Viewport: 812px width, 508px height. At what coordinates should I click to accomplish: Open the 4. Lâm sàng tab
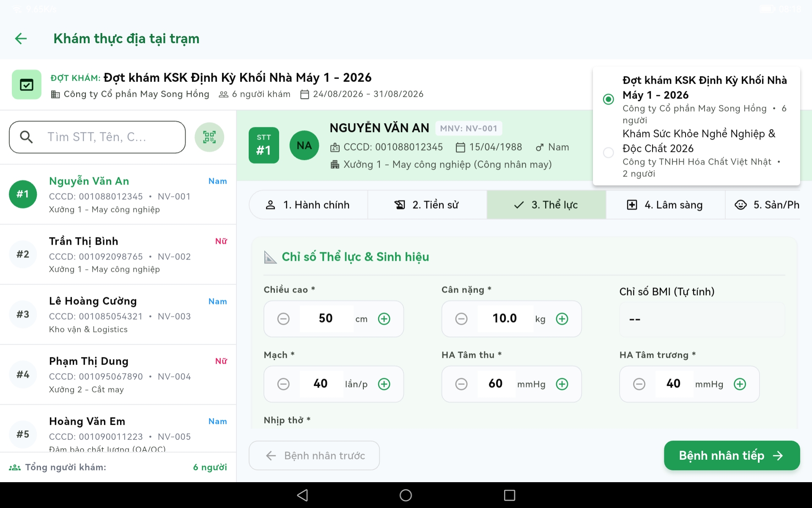[665, 205]
